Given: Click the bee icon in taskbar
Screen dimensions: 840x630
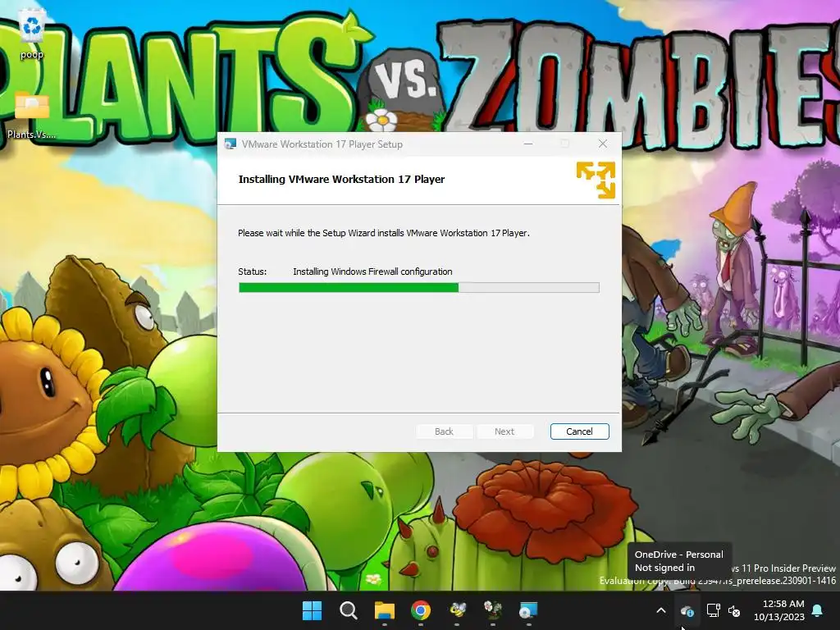Looking at the screenshot, I should click(457, 610).
